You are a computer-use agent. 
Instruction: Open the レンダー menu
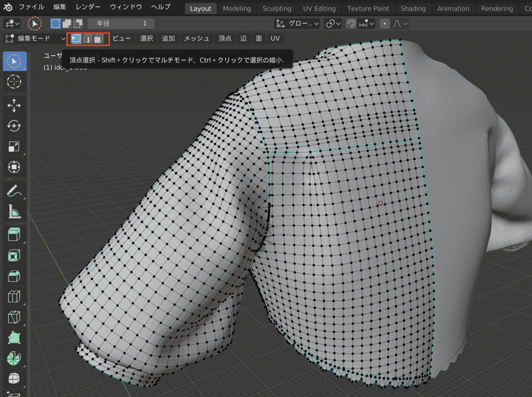tap(88, 7)
